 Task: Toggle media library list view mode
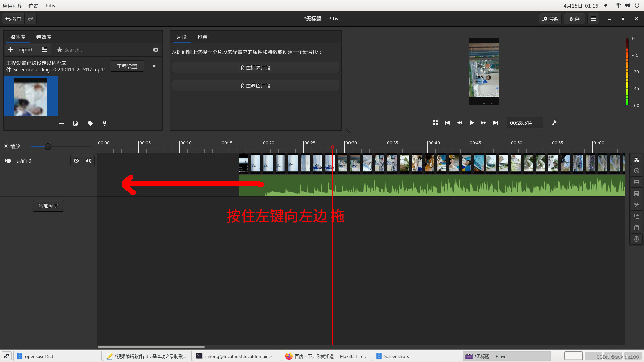tap(45, 50)
